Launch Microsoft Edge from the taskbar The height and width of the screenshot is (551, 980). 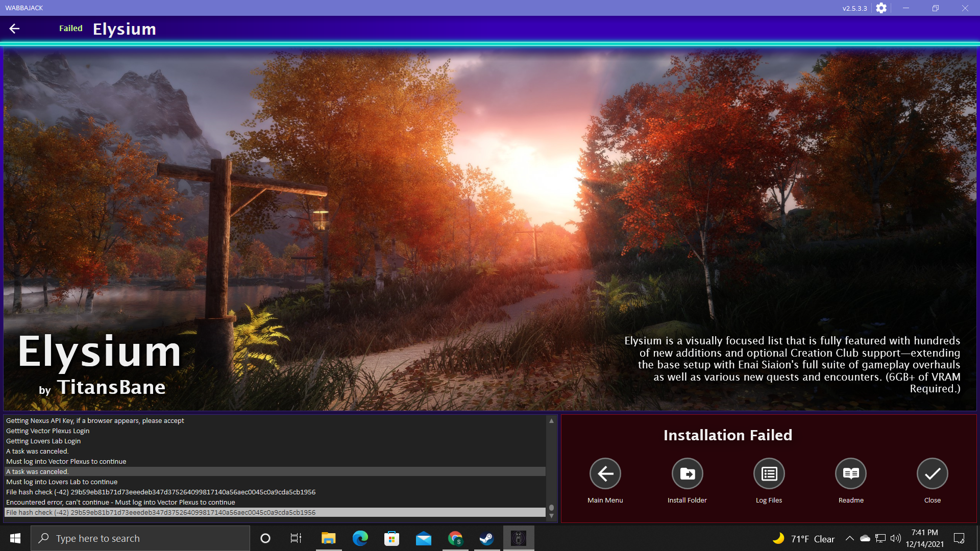[x=360, y=538]
